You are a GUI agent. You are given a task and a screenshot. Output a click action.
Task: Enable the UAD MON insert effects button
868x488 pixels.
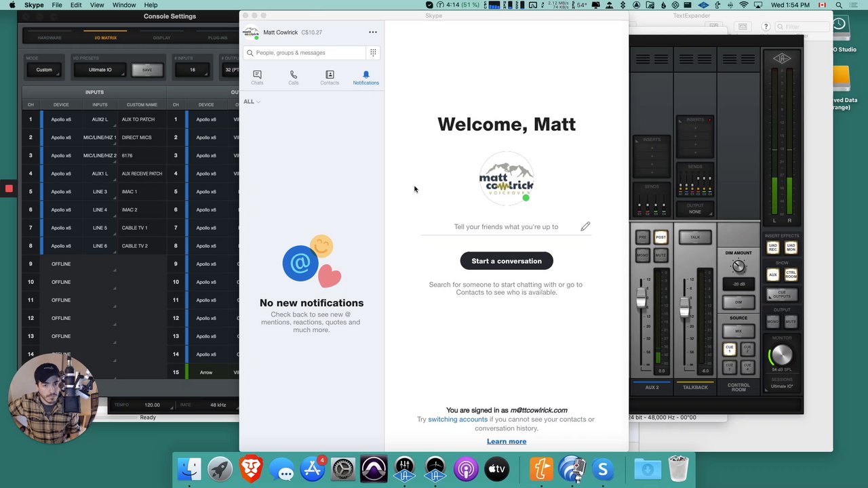[791, 248]
